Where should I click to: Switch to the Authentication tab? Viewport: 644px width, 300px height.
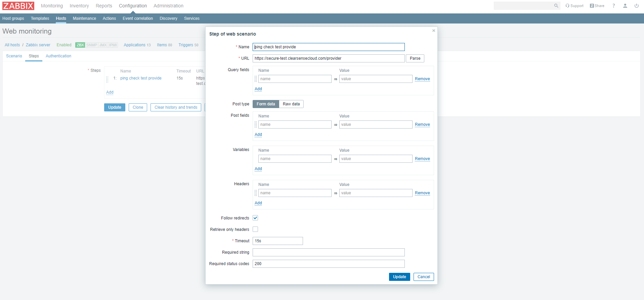(58, 56)
